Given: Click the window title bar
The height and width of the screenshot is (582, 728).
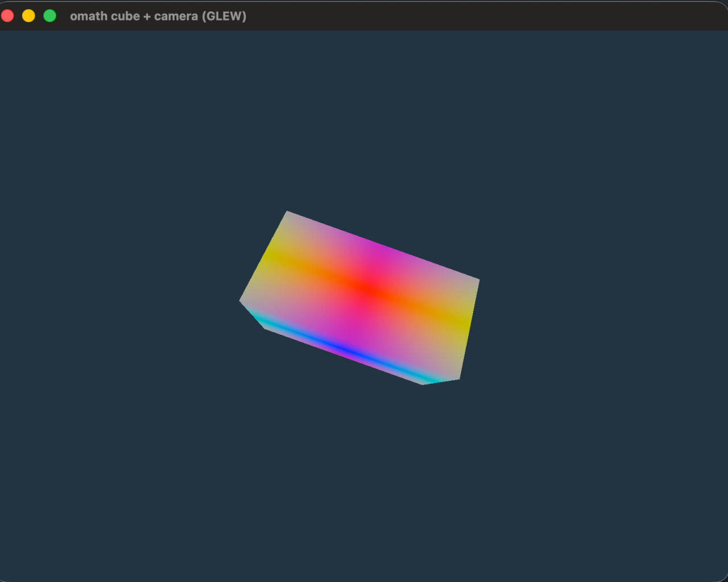Looking at the screenshot, I should click(364, 16).
